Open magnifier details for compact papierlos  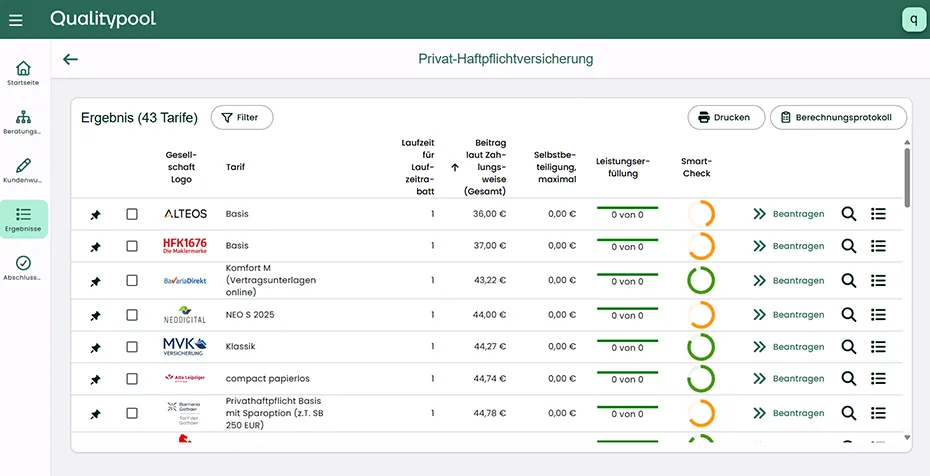pos(849,379)
